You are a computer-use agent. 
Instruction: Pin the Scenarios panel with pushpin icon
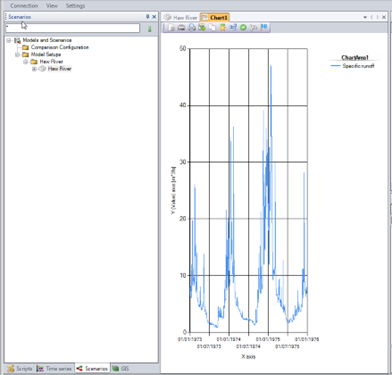148,17
